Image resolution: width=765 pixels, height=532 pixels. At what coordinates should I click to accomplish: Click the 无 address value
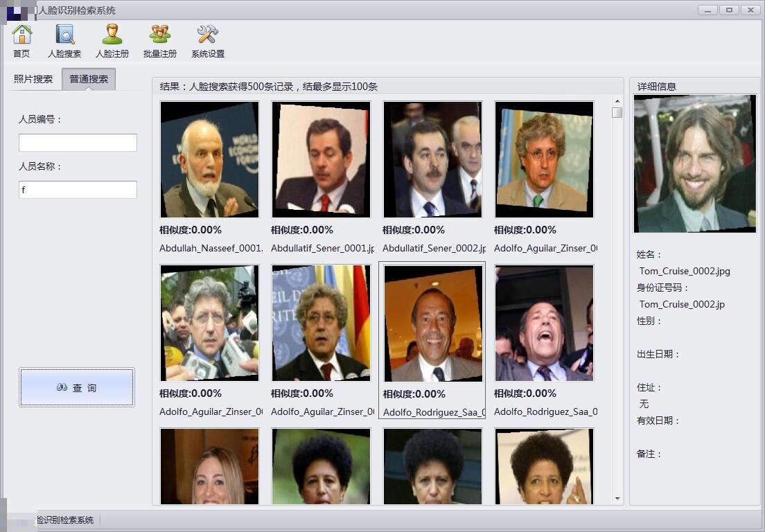(x=644, y=404)
